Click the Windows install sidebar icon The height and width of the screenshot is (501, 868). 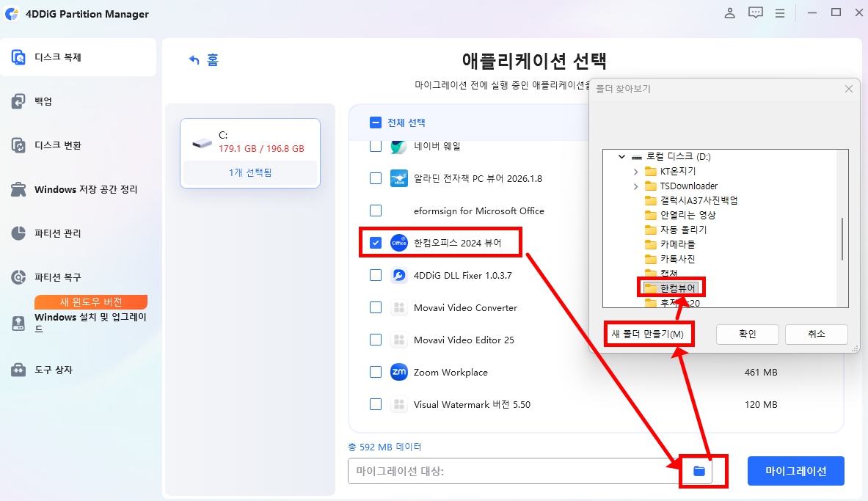tap(18, 323)
